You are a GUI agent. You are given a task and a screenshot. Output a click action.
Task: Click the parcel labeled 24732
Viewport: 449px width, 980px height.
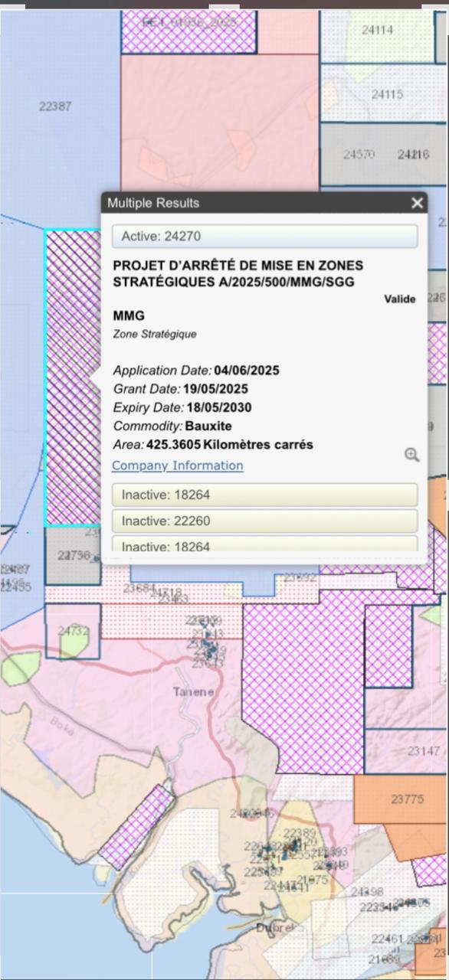(x=74, y=631)
